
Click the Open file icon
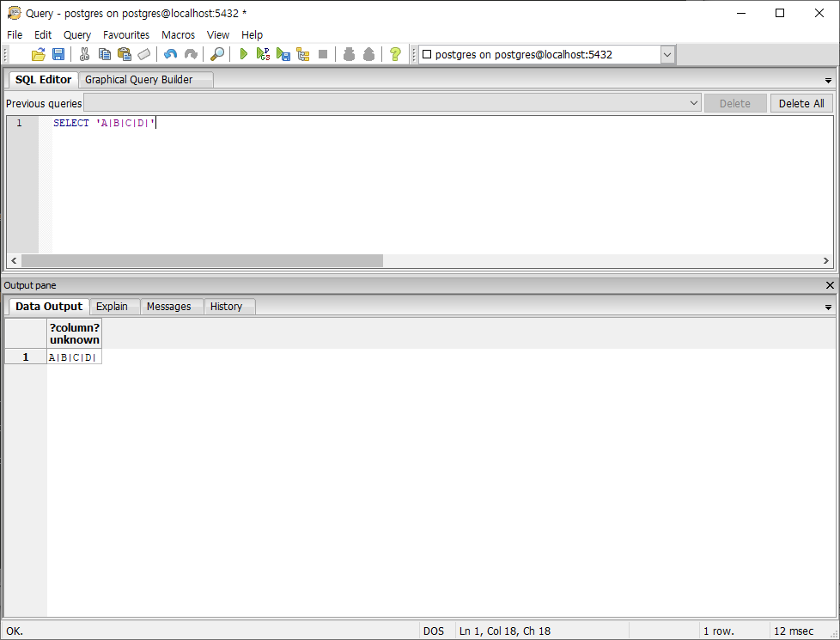(38, 54)
